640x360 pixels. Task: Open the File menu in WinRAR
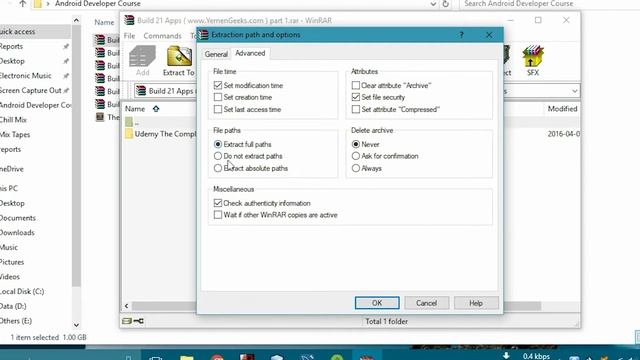coord(129,36)
